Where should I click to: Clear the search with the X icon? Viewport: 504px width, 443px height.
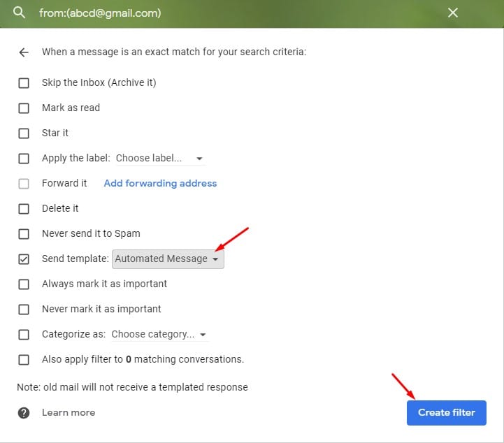tap(452, 13)
